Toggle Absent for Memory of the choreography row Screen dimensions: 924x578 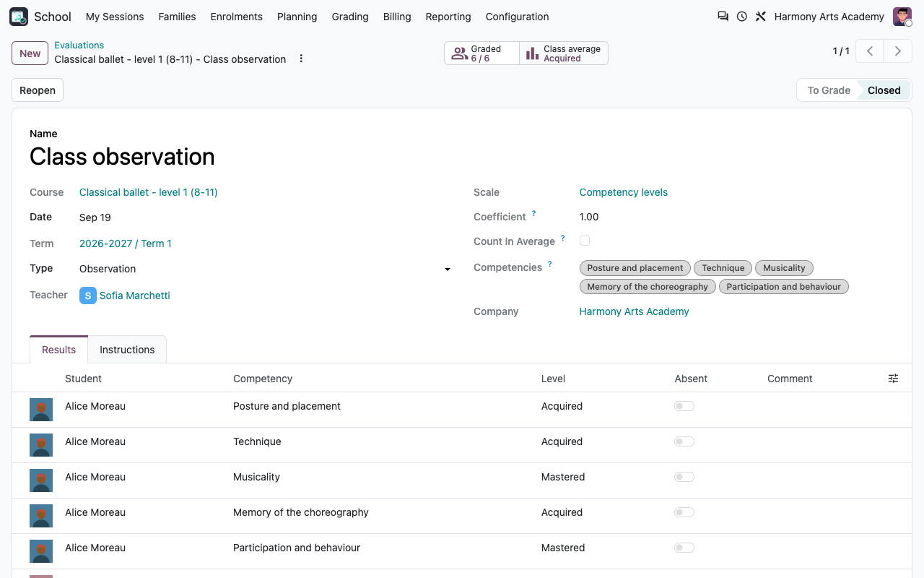[x=684, y=512]
